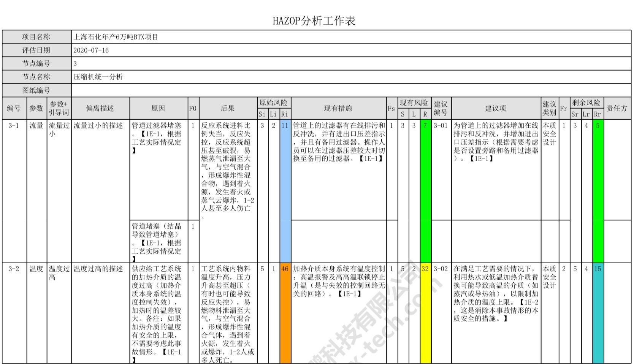
Task: Click the 'Fs' column header
Action: coord(392,108)
